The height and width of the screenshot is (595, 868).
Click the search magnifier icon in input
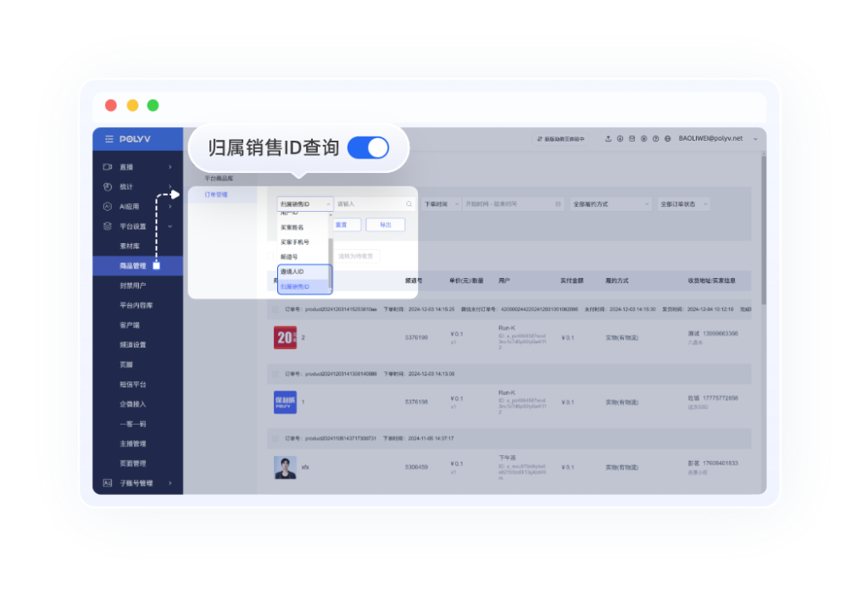point(409,204)
